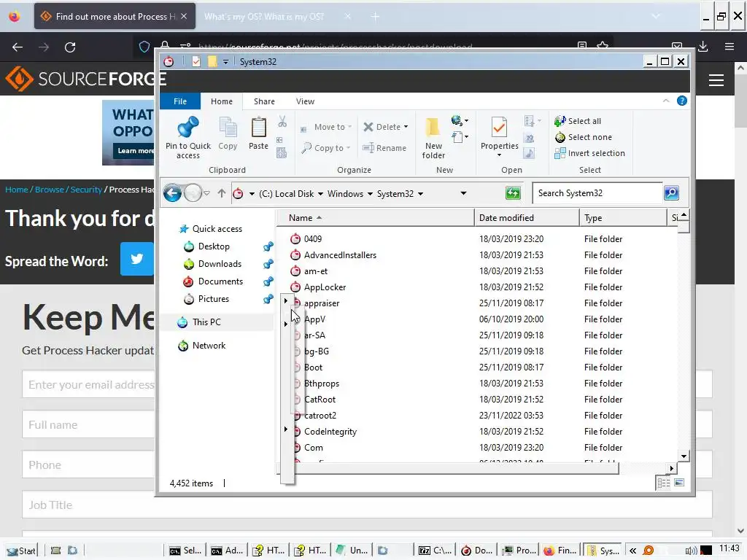Click the Home breadcrumb link on SourceForge
The image size is (747, 560).
pos(17,190)
